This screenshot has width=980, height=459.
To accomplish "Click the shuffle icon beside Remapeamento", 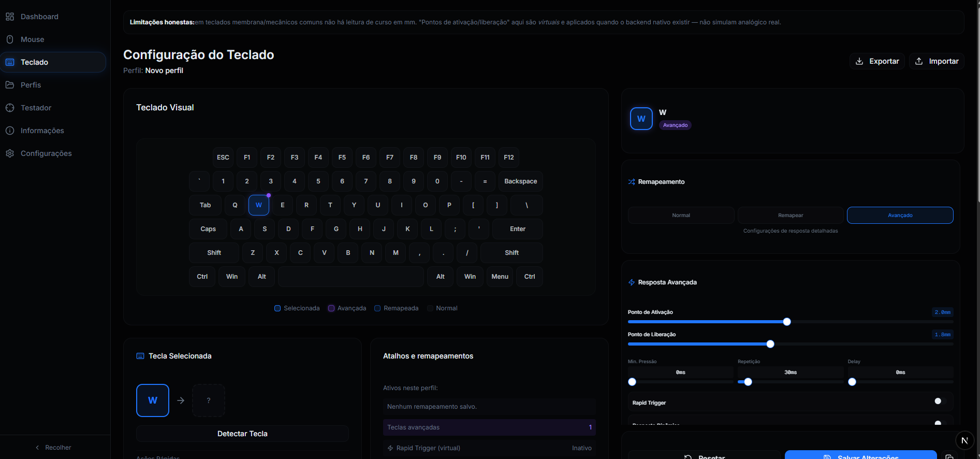I will click(632, 182).
